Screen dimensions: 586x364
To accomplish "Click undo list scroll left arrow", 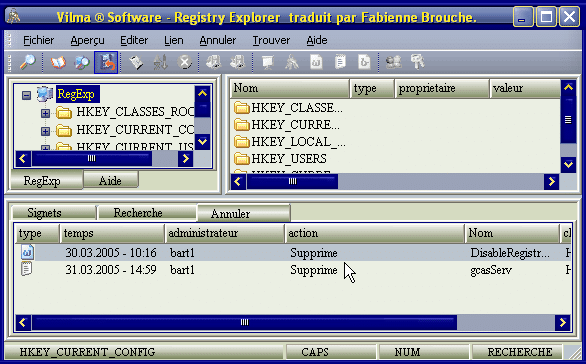I will click(23, 323).
